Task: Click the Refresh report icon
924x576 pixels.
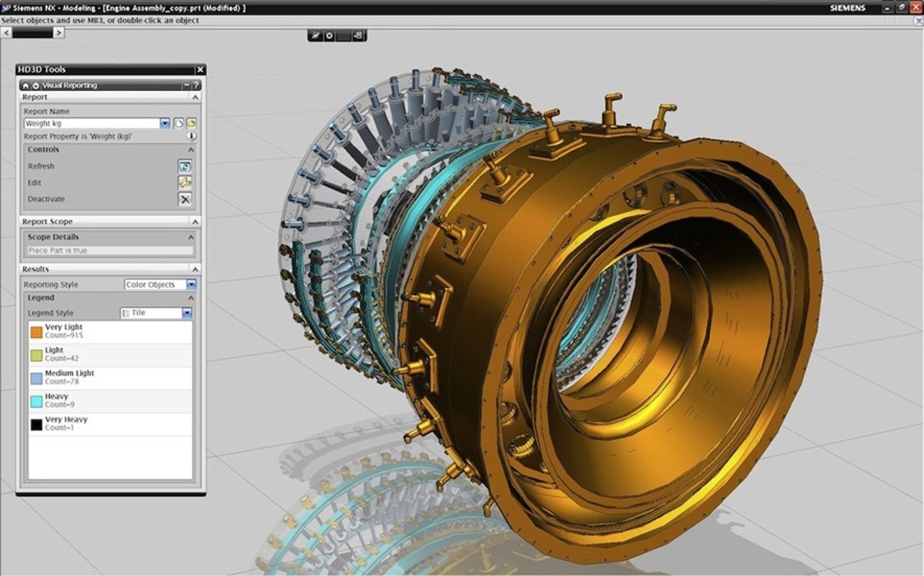Action: tap(185, 166)
